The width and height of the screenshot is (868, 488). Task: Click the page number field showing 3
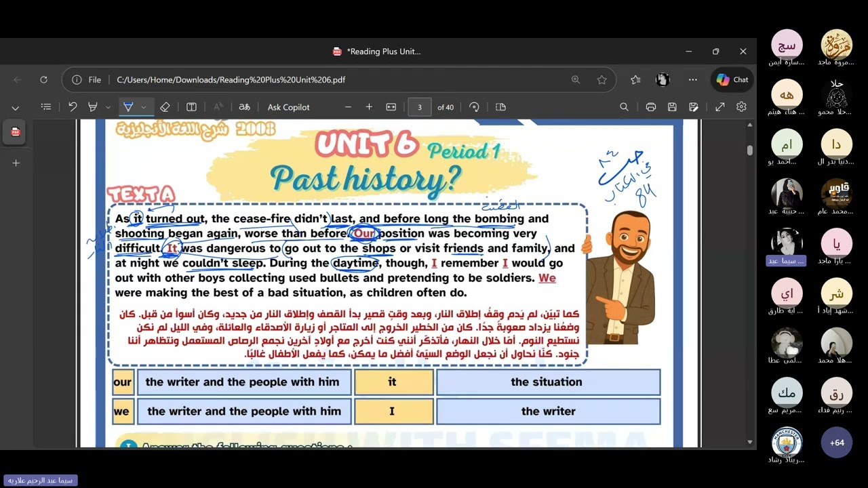click(x=420, y=107)
